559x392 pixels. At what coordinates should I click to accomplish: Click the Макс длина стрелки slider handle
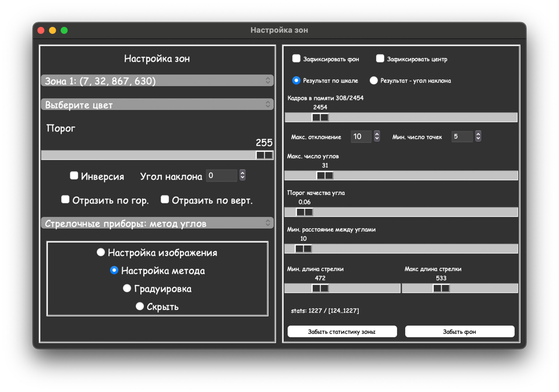(441, 288)
